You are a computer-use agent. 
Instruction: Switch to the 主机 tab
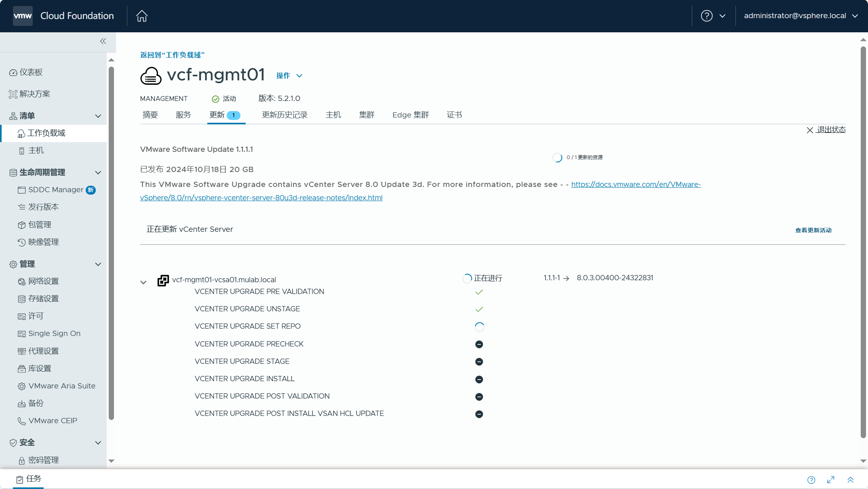click(333, 115)
